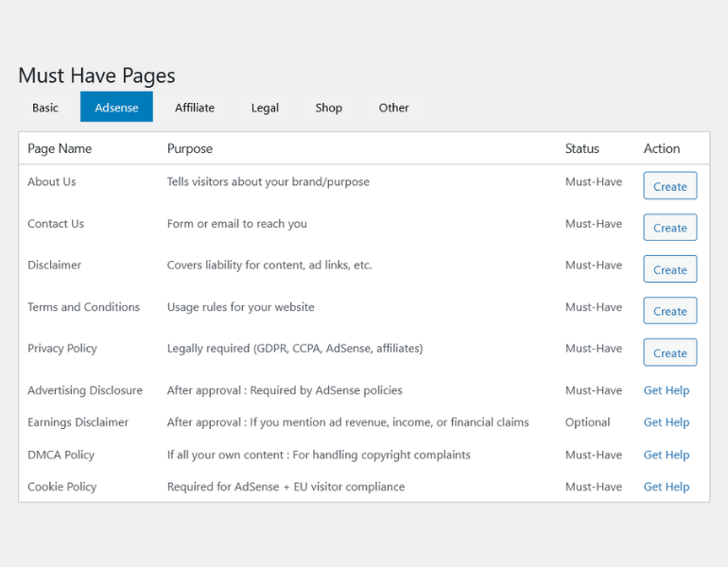Click the Action column header
The width and height of the screenshot is (728, 567).
pos(662,148)
